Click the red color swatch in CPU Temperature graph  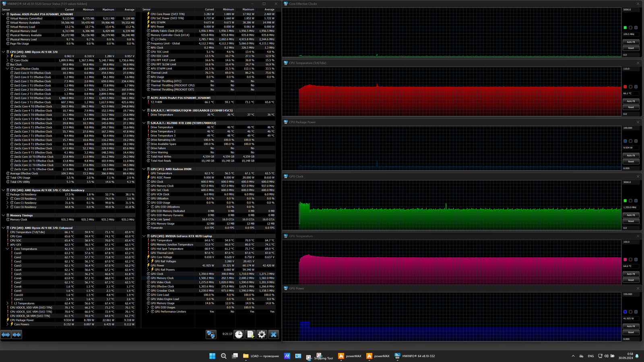[625, 87]
